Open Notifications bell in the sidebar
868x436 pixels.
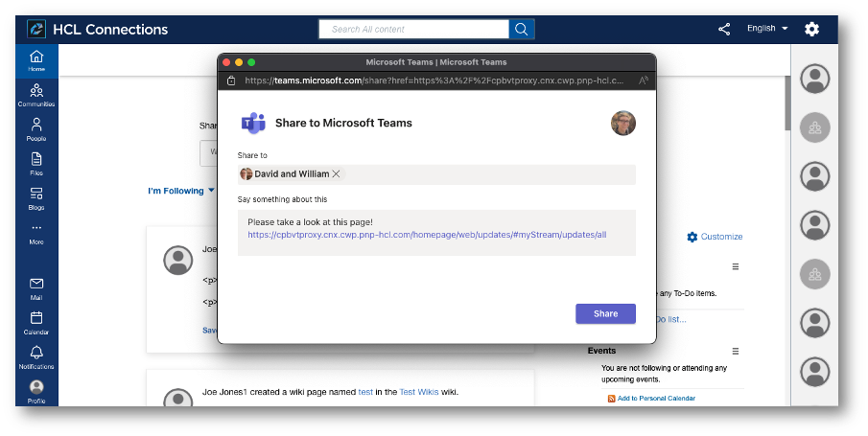point(36,357)
